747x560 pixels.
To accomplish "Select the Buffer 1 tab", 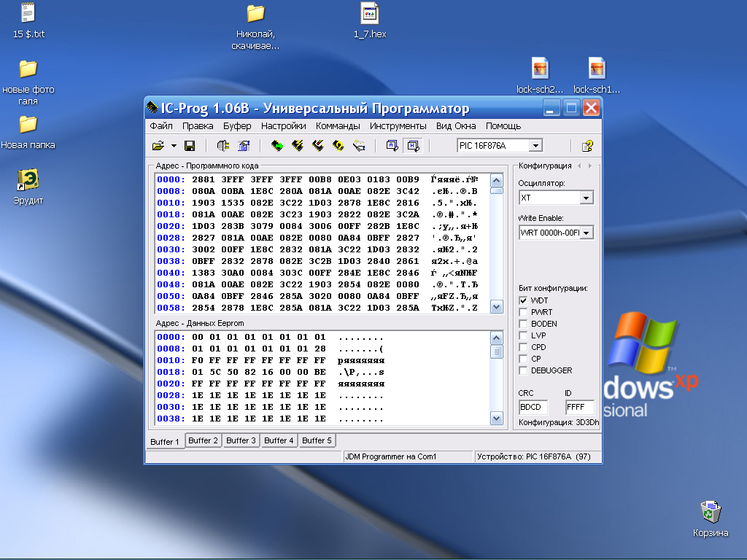I will click(x=164, y=441).
